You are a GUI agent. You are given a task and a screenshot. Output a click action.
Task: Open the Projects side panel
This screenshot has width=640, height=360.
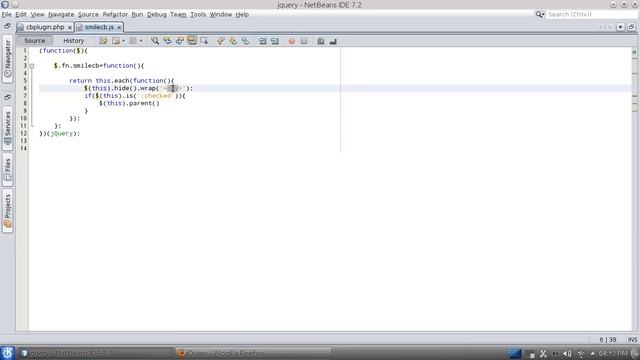[x=7, y=211]
